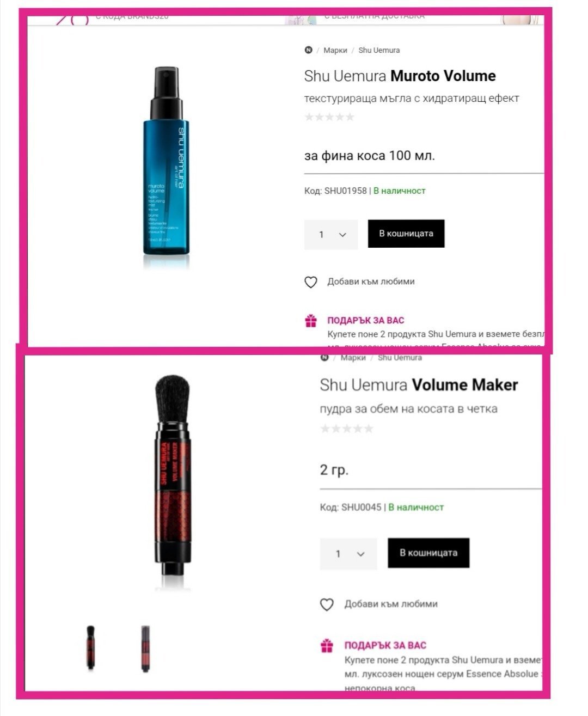Click pink gift icon in Muroto Volume section
Viewport: 588px width, 716px height.
pyautogui.click(x=311, y=321)
